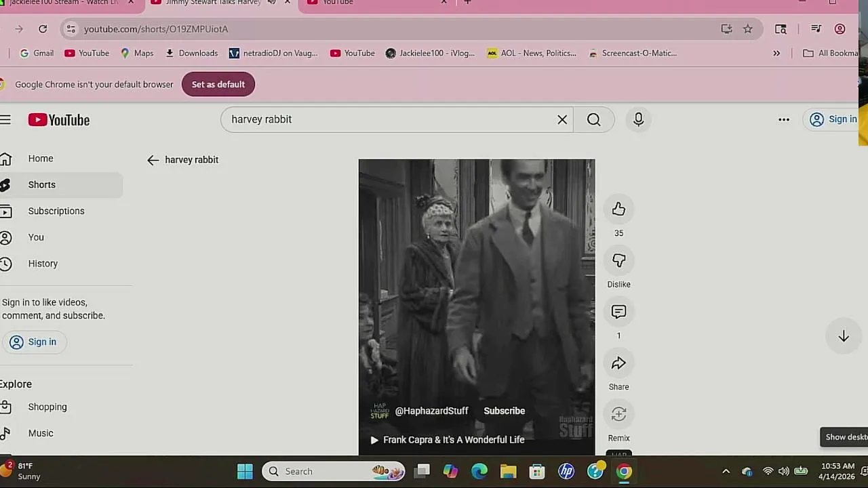Bookmark this page with star icon
This screenshot has height=488, width=868.
(x=747, y=28)
